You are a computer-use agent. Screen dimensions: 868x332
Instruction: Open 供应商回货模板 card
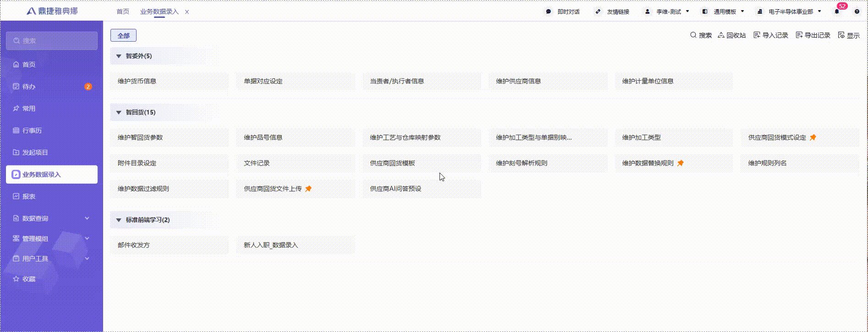point(422,163)
